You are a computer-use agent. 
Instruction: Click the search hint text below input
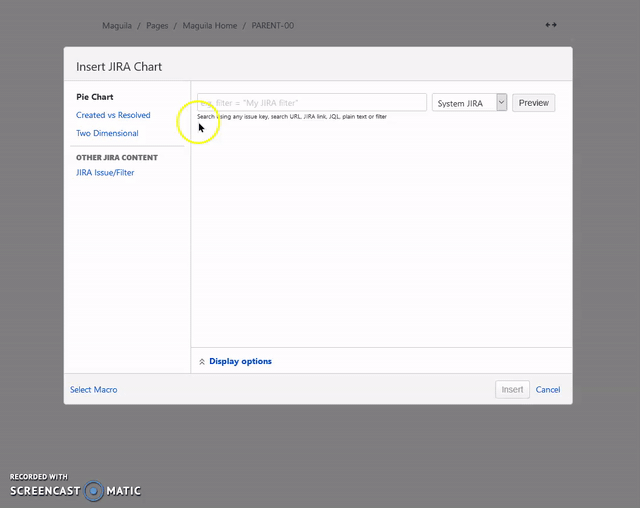[x=292, y=117]
